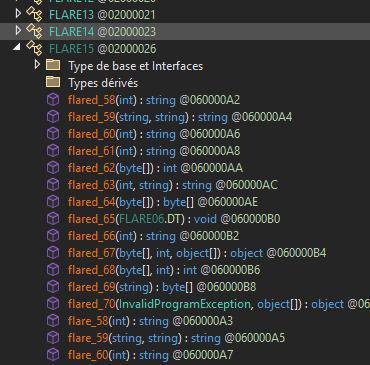Expand the FLARE14 tree node
This screenshot has height=365, width=370.
pyautogui.click(x=18, y=31)
